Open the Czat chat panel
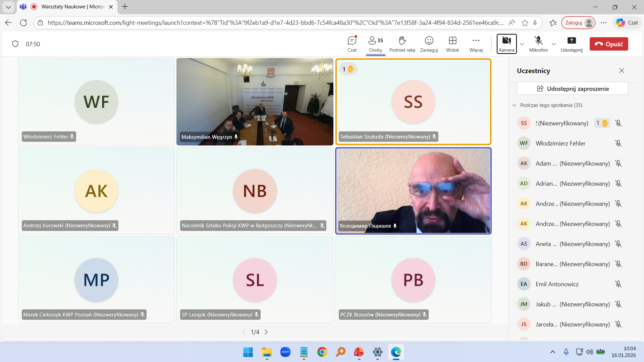The width and height of the screenshot is (644, 362). pos(352,44)
